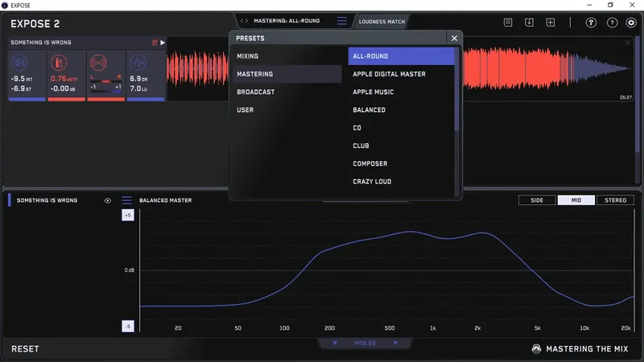Click the red note icon beside play

click(x=155, y=43)
